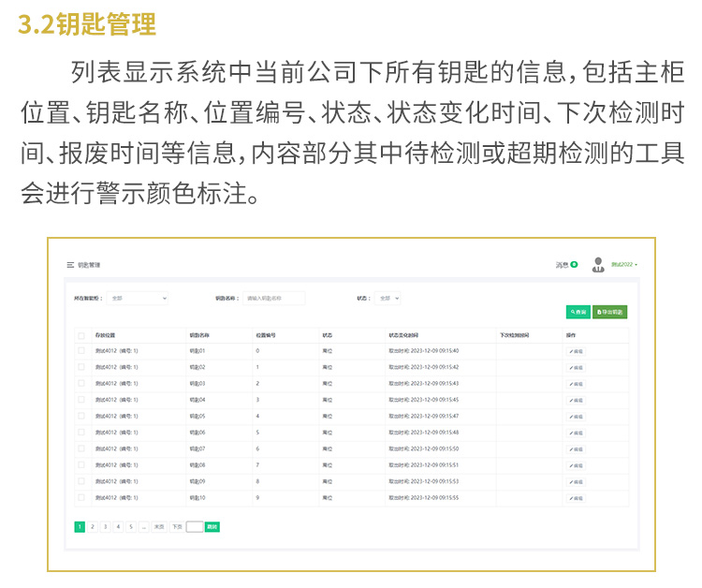Click the hamburger menu icon beside 钥匙管理

pos(70,265)
